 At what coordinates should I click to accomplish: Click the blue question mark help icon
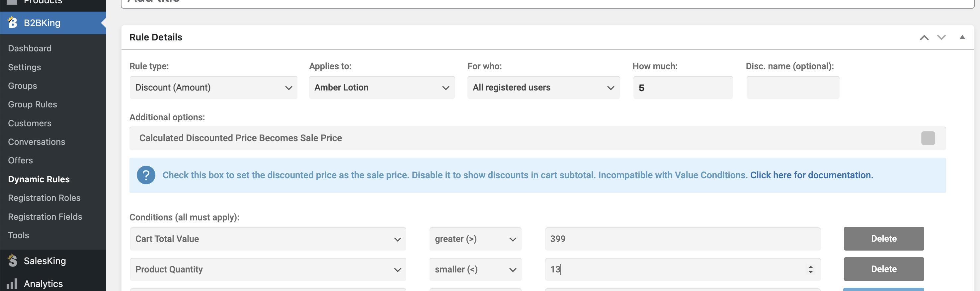point(146,175)
